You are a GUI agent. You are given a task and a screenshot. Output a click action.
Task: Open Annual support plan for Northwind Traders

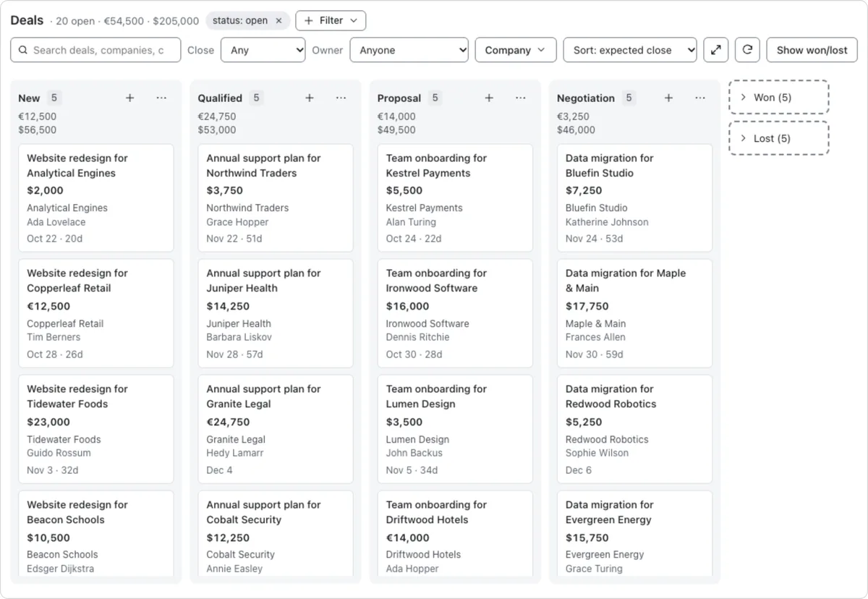tap(276, 198)
